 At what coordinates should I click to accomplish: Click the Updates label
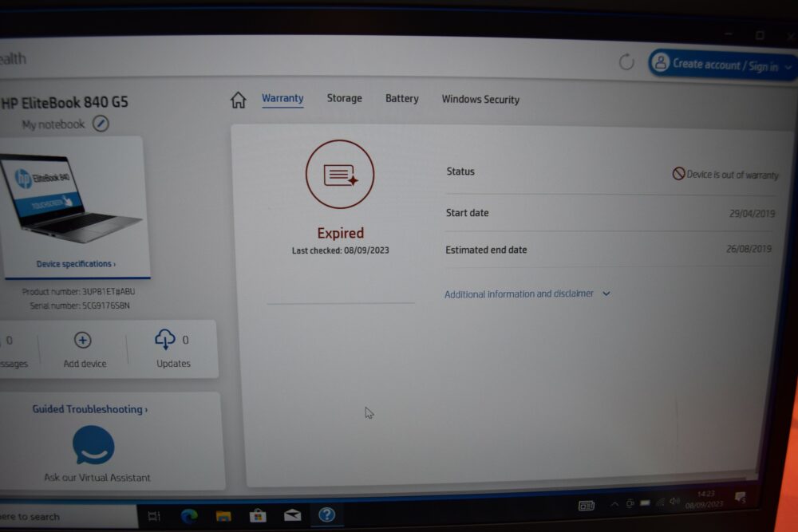point(173,364)
